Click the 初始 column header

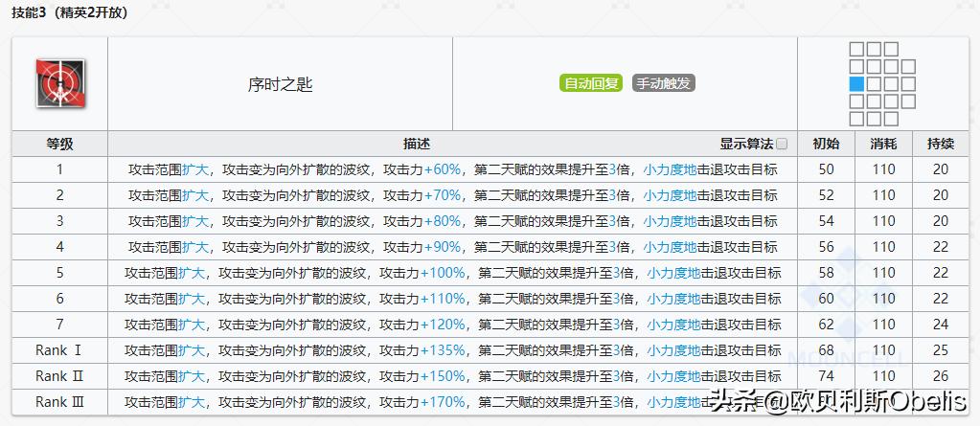pyautogui.click(x=827, y=145)
